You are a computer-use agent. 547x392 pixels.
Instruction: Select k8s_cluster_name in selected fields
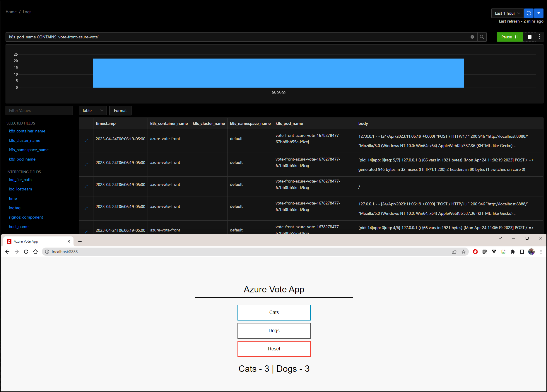coord(25,140)
